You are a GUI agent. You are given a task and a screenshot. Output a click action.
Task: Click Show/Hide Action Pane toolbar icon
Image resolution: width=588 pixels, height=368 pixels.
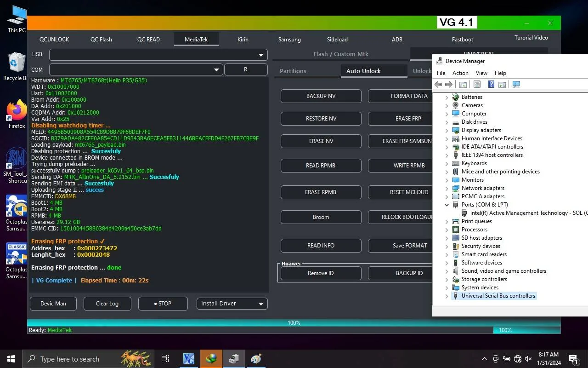click(502, 84)
